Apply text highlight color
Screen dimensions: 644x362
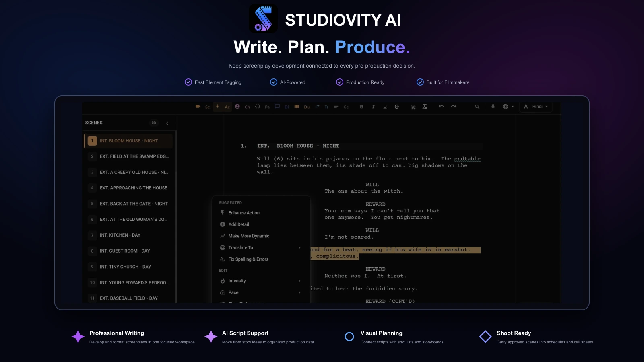(413, 107)
